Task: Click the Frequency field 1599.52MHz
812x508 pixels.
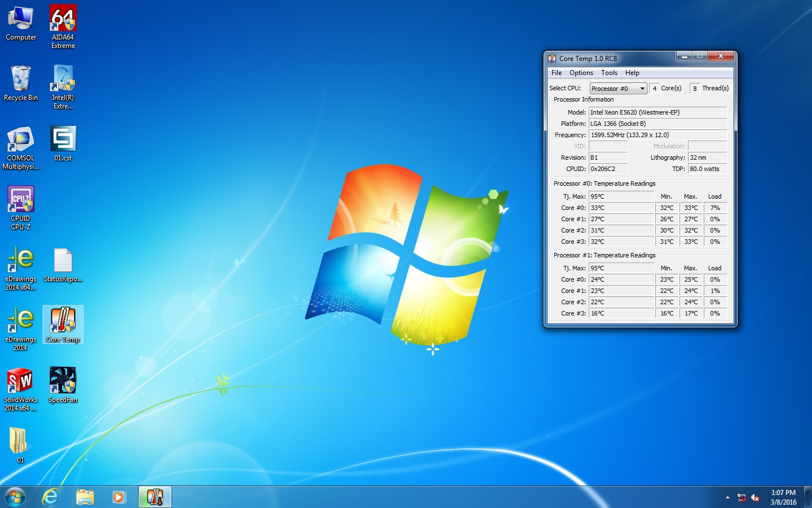Action: click(658, 135)
